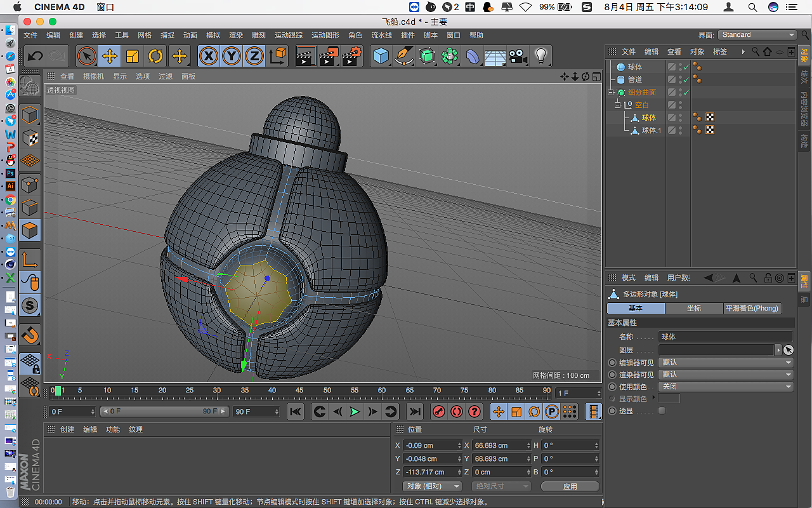The width and height of the screenshot is (812, 508).
Task: Click the Model mode cube icon
Action: tap(30, 116)
